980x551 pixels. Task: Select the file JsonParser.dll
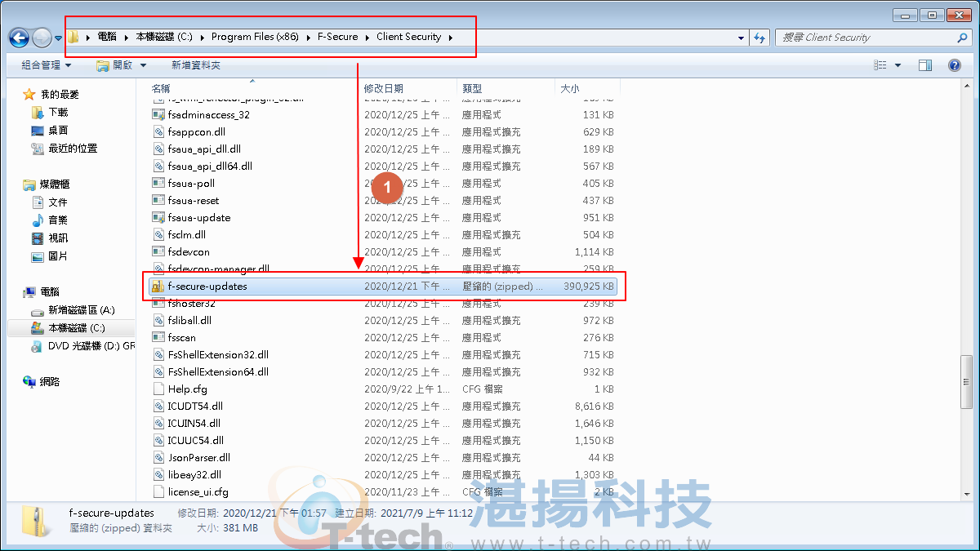[199, 458]
